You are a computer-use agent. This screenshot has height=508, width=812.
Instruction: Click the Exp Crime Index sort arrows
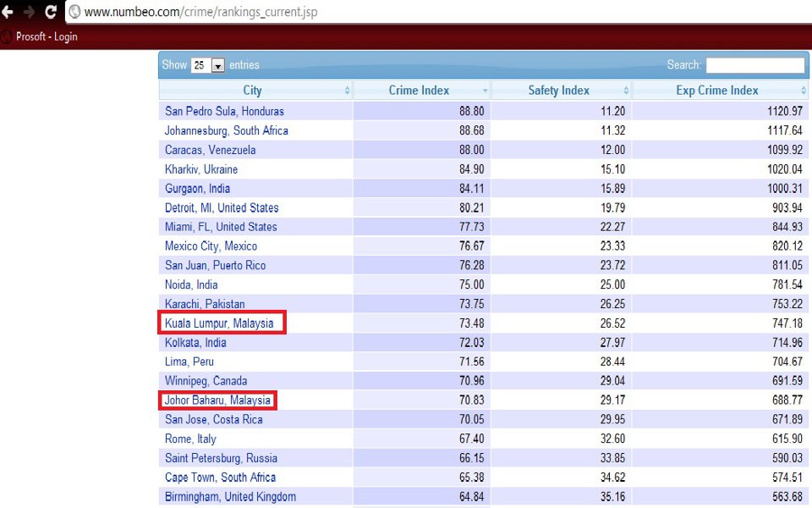pos(804,91)
